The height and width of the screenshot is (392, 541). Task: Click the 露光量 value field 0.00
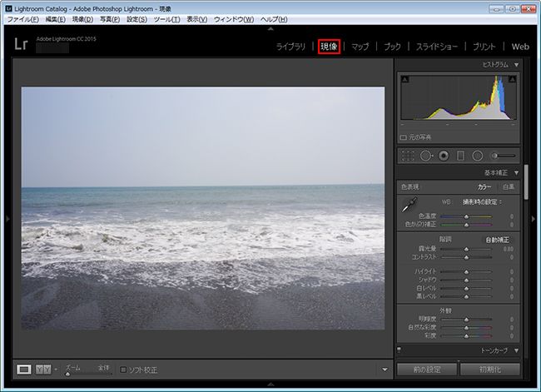click(x=508, y=249)
